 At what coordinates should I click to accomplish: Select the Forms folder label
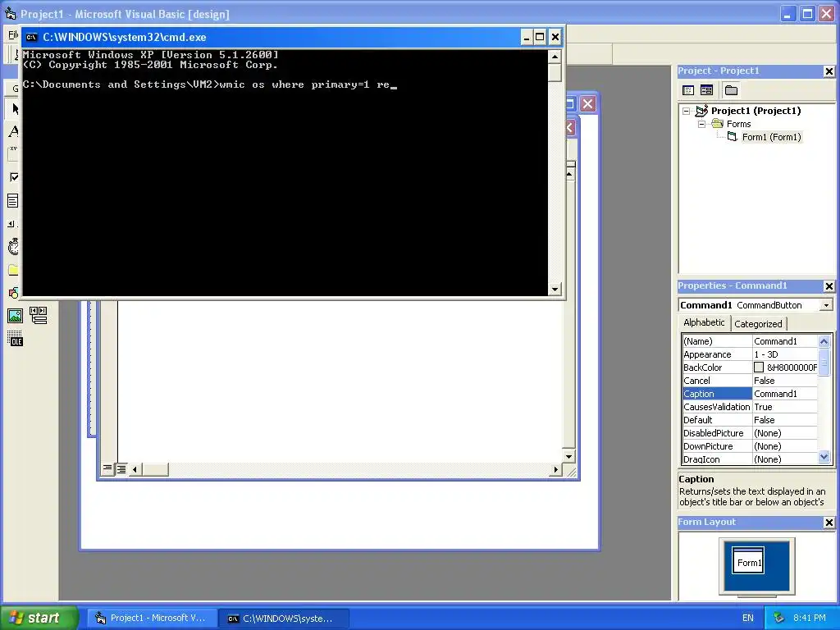(x=739, y=125)
